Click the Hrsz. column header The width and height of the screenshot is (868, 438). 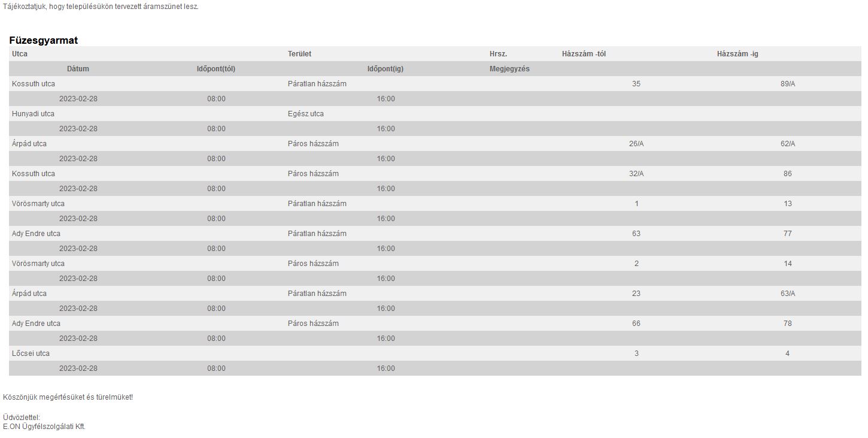pos(498,54)
